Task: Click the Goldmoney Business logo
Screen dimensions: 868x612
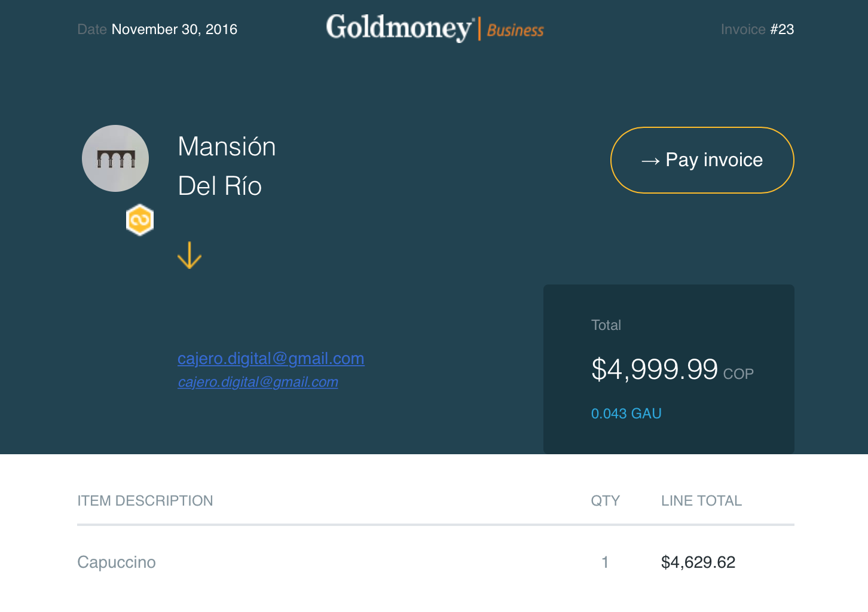Action: [435, 28]
